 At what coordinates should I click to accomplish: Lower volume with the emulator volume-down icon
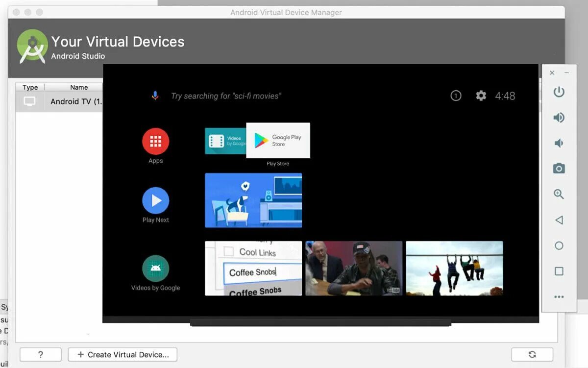tap(558, 143)
